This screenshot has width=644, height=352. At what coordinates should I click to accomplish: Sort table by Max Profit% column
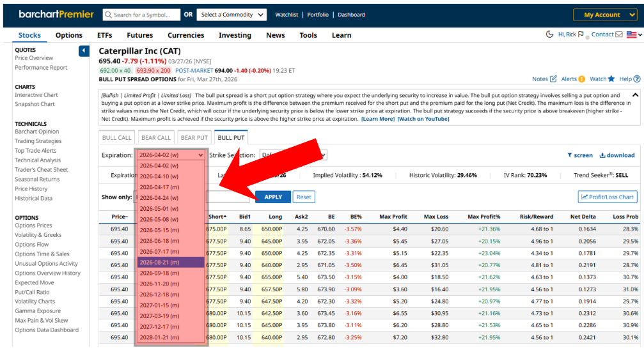[x=484, y=217]
